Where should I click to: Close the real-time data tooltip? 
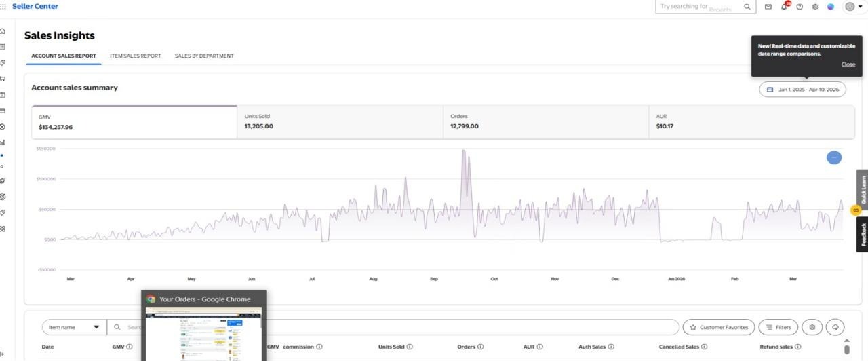point(848,64)
